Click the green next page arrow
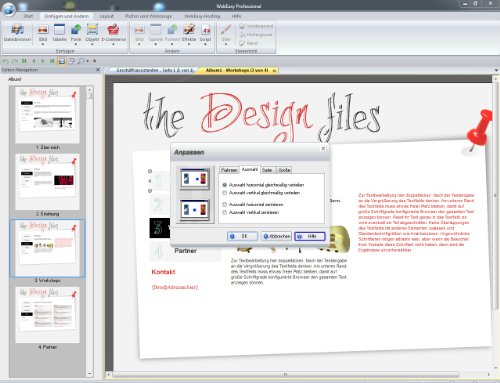 click(43, 61)
